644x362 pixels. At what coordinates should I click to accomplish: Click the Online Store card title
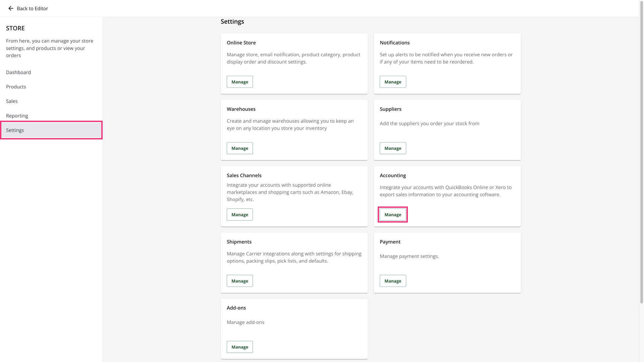[x=241, y=43]
